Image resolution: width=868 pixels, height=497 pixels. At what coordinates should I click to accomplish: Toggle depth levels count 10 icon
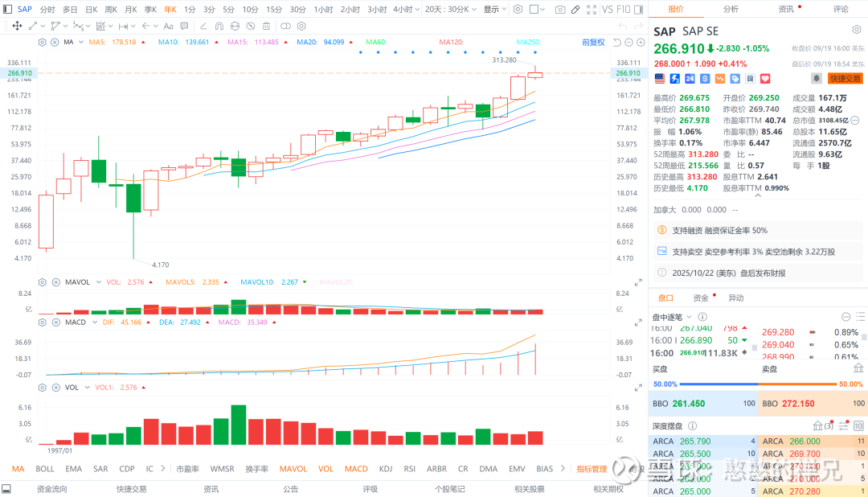[x=858, y=425]
